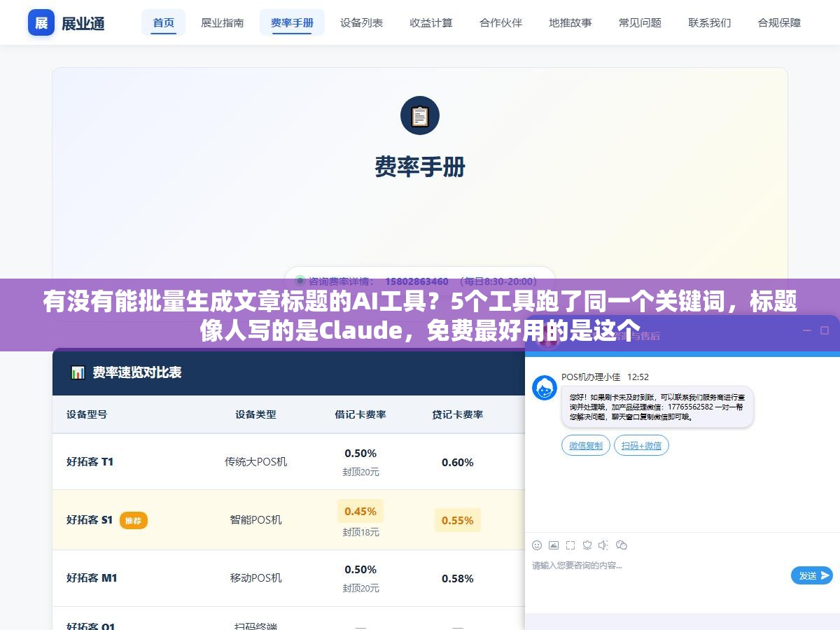Click the 推荐 badge next to 好拓客 S1
This screenshot has height=630, width=840.
tap(133, 520)
